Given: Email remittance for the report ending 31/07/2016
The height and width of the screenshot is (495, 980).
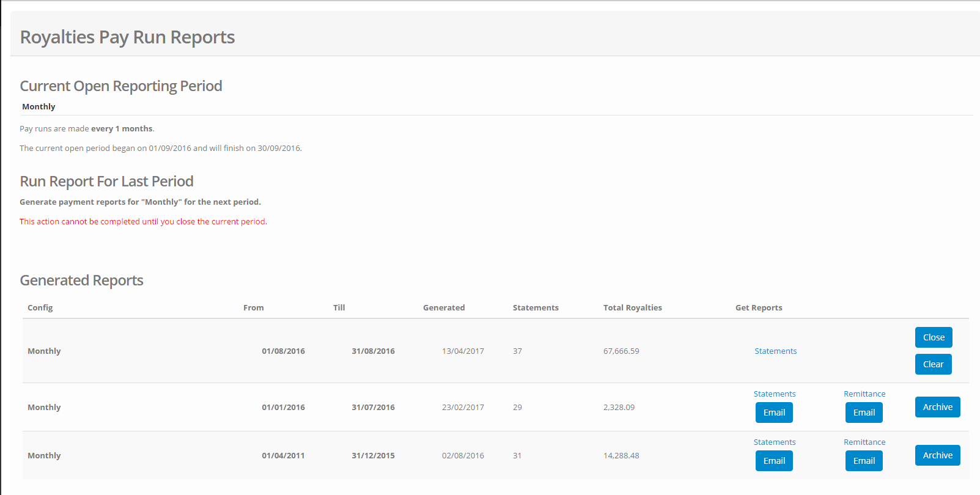Looking at the screenshot, I should (x=864, y=413).
